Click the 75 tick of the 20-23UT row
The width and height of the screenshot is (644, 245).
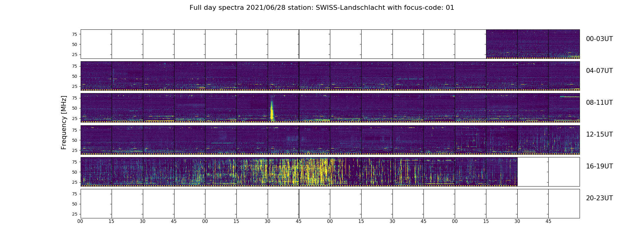[x=75, y=194]
